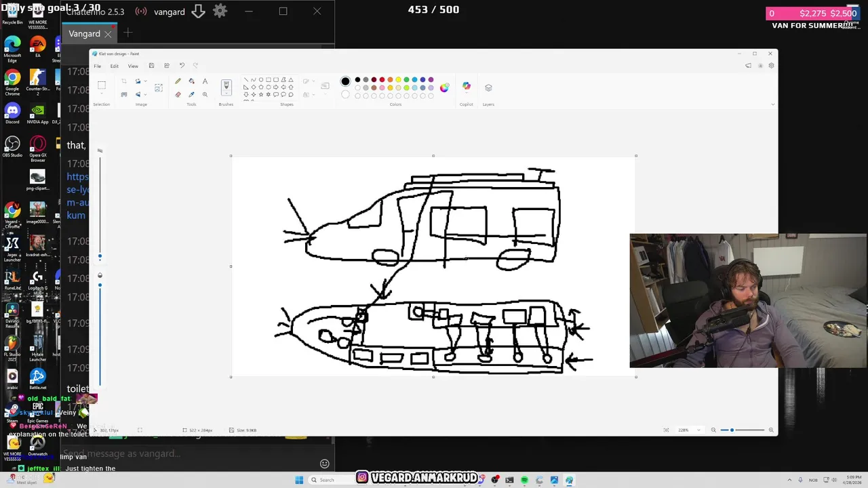The image size is (868, 488).
Task: Add a new Chatterino tab with plus
Action: tap(127, 33)
